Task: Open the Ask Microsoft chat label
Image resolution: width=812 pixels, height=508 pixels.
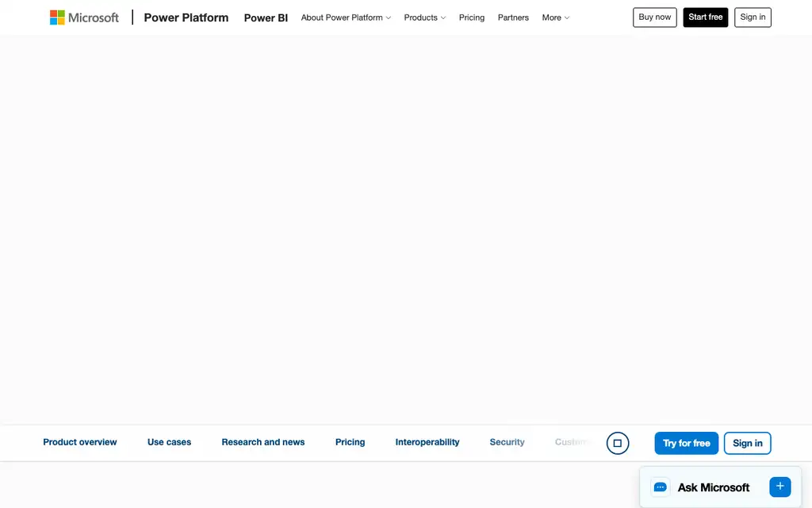Action: click(x=714, y=487)
